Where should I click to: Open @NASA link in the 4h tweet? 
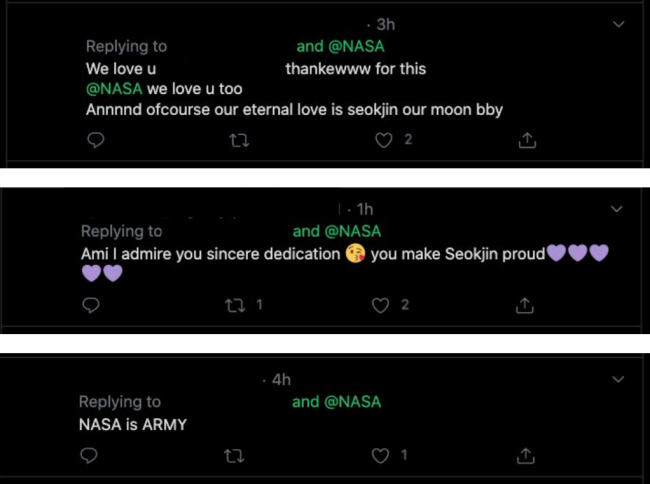(352, 402)
